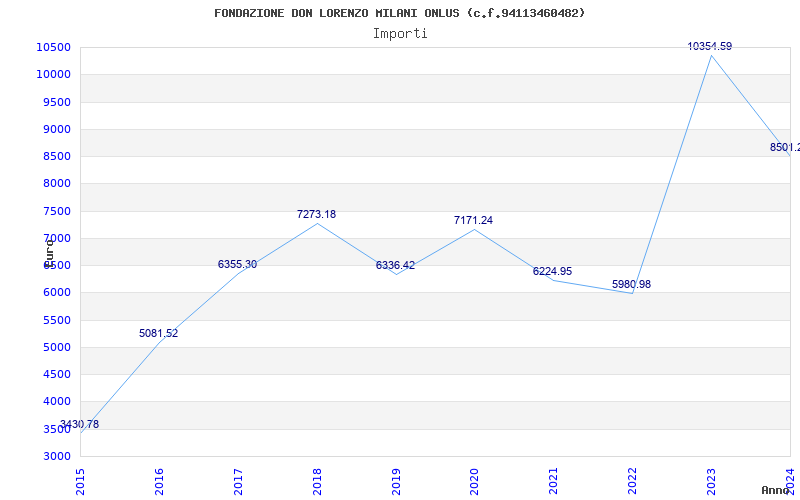Click the 7000 y-axis value
The image size is (800, 500).
pos(56,238)
